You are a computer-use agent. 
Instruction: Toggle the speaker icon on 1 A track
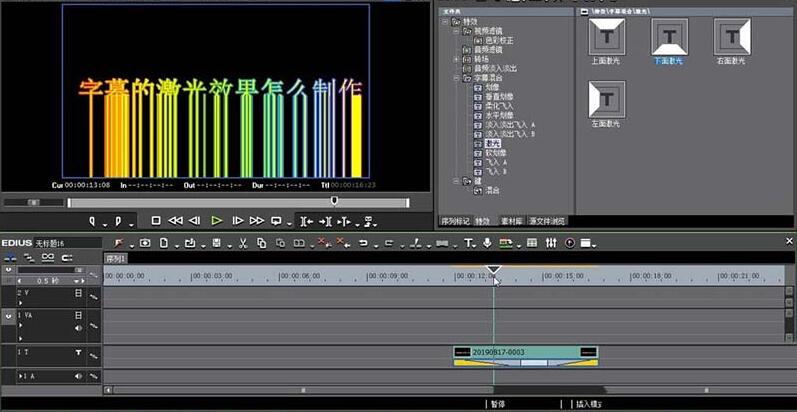[79, 375]
